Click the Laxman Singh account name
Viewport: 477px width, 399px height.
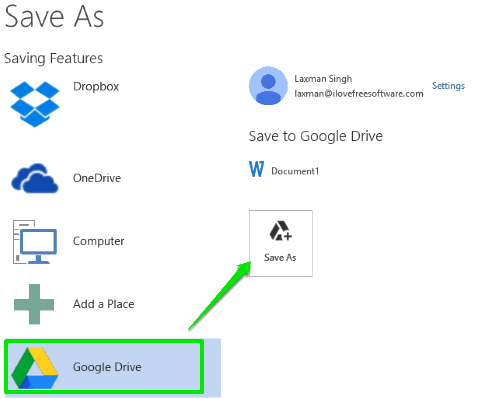point(323,79)
